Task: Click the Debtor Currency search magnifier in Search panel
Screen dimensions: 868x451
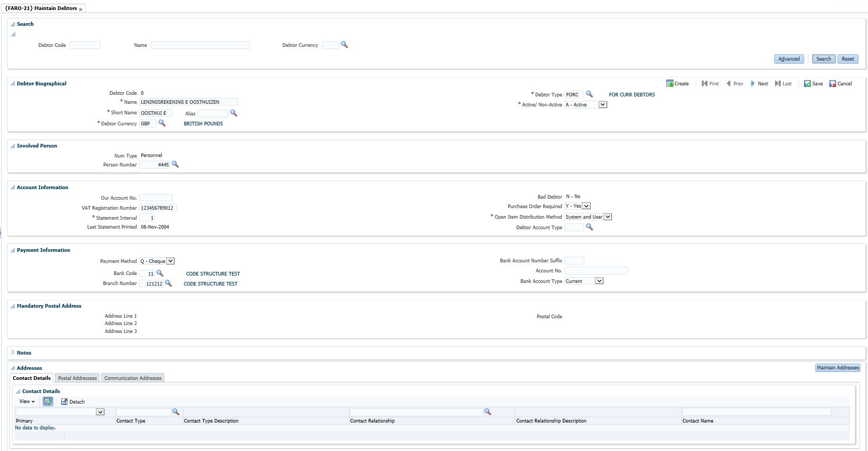Action: (345, 45)
